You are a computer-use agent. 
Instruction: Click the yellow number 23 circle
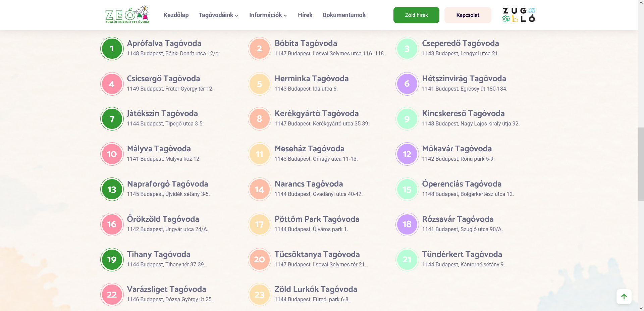click(259, 295)
